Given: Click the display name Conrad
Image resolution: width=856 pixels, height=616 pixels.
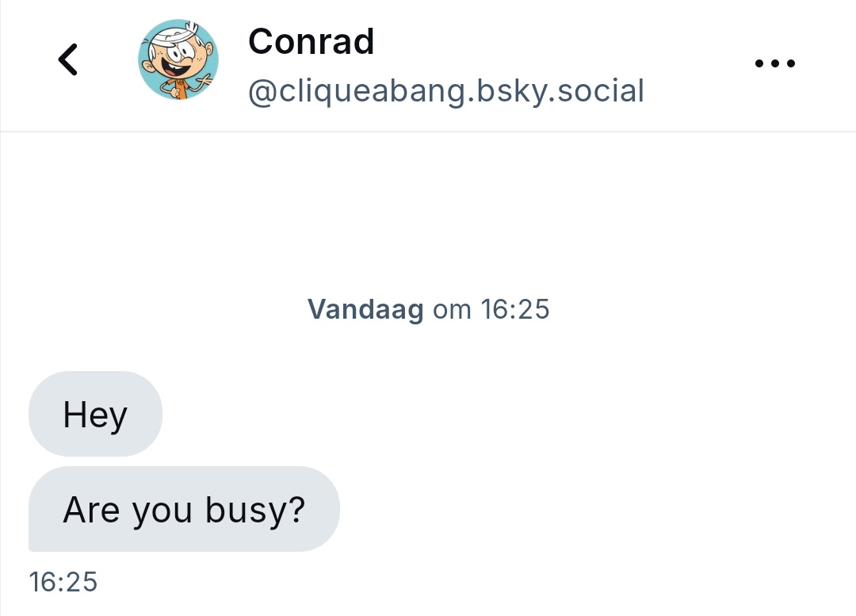Looking at the screenshot, I should tap(311, 41).
